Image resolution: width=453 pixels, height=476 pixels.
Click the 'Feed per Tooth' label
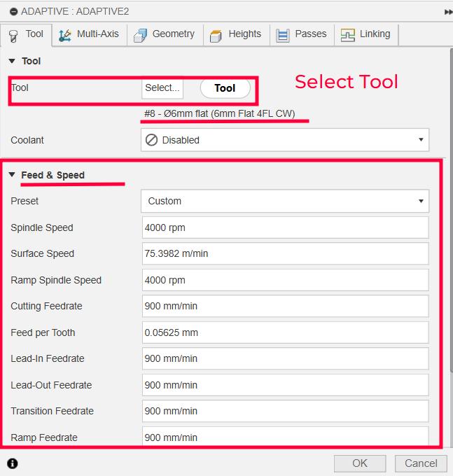point(43,332)
